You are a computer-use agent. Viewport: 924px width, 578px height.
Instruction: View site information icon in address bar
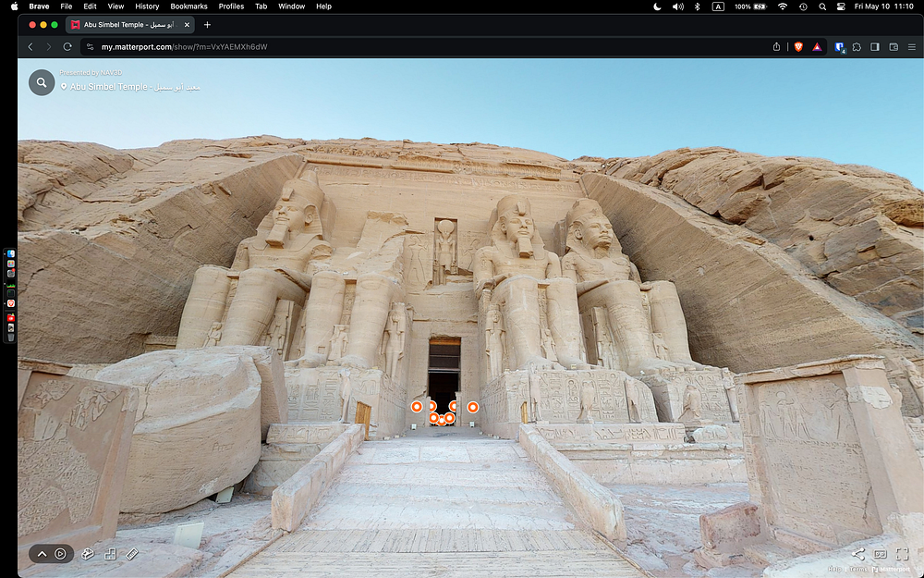tap(91, 46)
